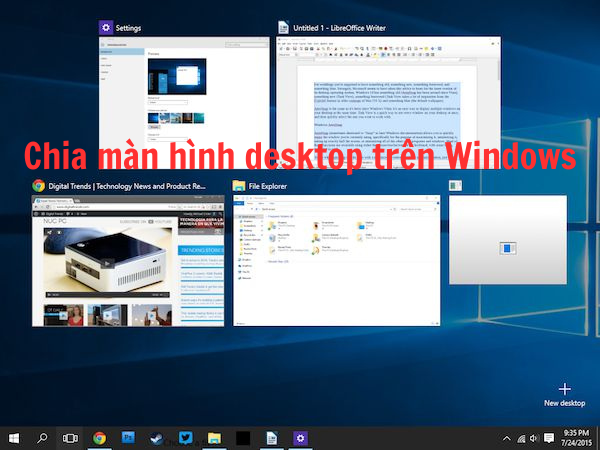Click the taskbar Search magnifier icon

(43, 438)
